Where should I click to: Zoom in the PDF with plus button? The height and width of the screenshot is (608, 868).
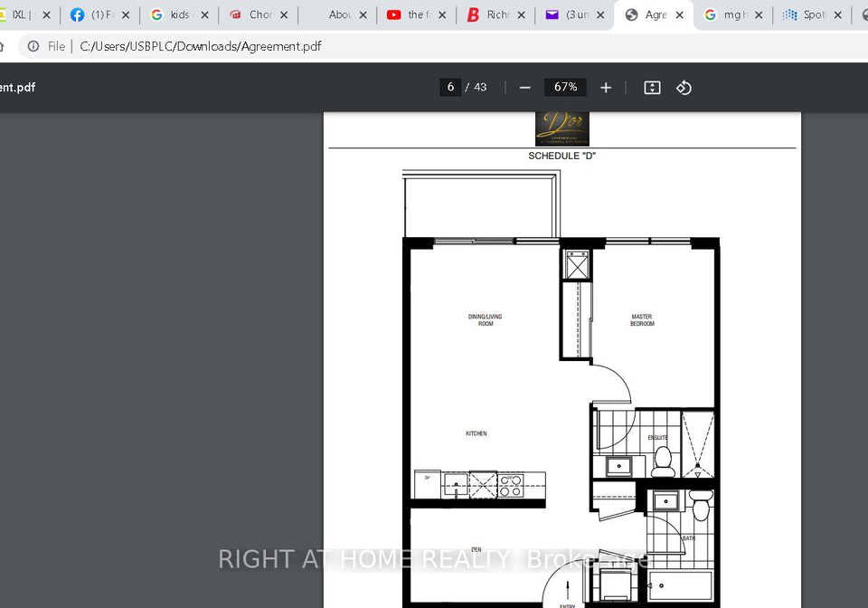(x=606, y=88)
